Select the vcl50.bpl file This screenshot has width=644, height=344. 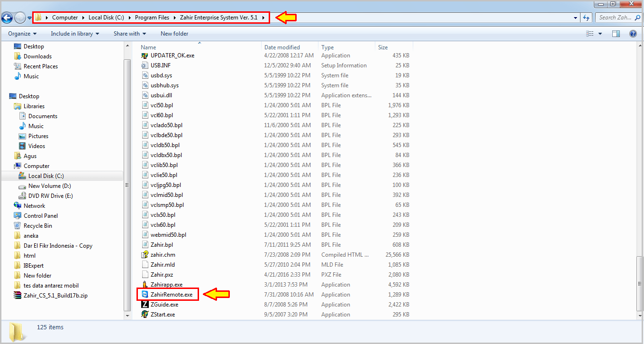[x=162, y=105]
